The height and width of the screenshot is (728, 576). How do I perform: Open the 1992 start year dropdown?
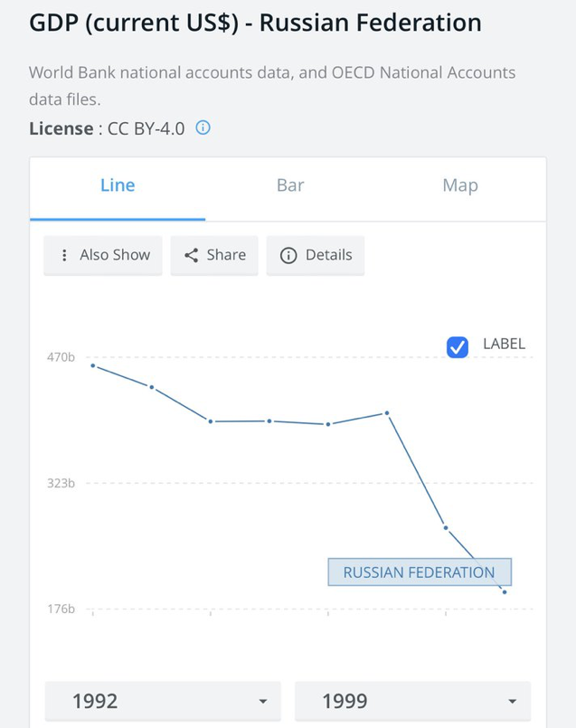click(x=163, y=701)
